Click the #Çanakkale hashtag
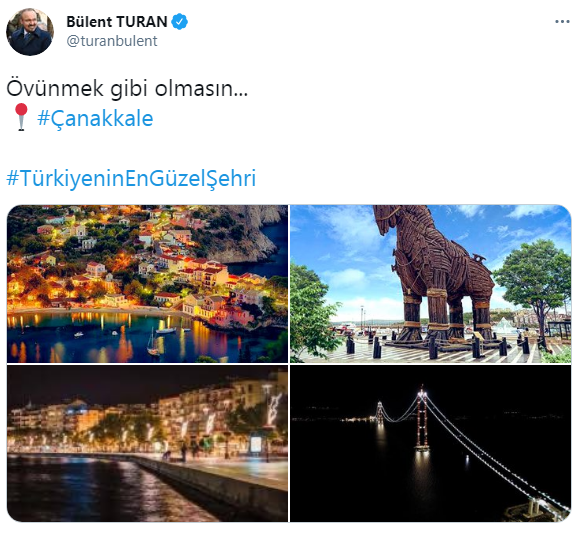This screenshot has height=533, width=582. coord(95,118)
